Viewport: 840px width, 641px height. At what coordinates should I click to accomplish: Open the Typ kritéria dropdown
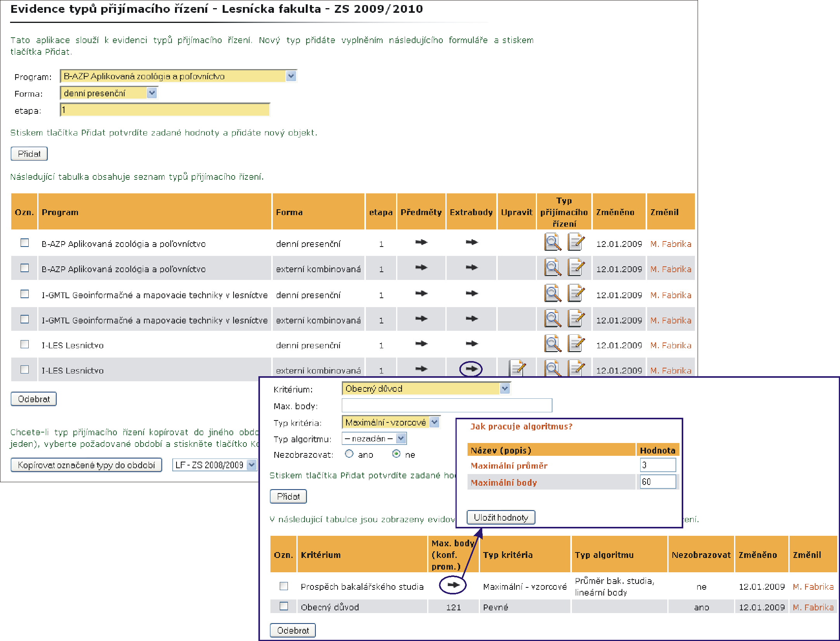click(391, 422)
